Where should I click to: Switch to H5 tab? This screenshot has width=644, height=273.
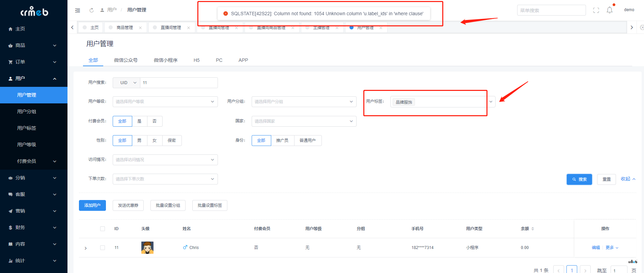197,60
